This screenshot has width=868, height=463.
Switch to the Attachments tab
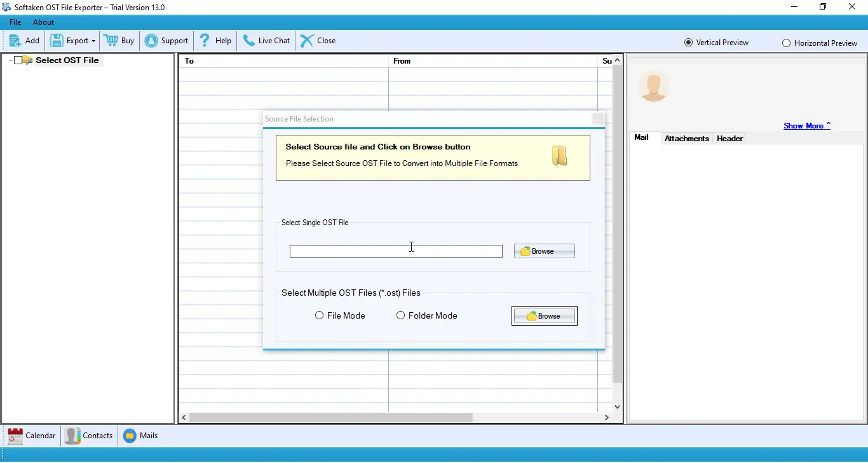coord(687,138)
